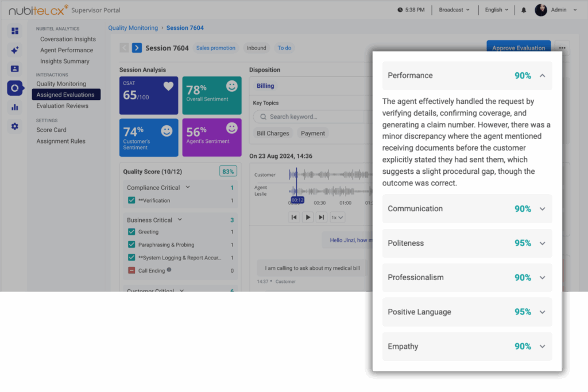Image resolution: width=588 pixels, height=392 pixels.
Task: Click the Session 7604 breadcrumb
Action: 185,28
